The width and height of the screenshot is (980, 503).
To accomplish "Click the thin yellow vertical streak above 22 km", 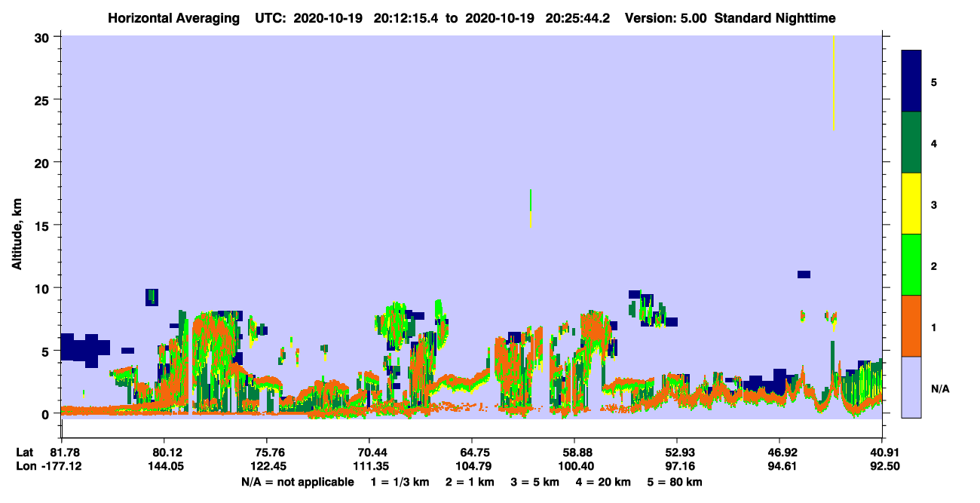I will coord(833,83).
